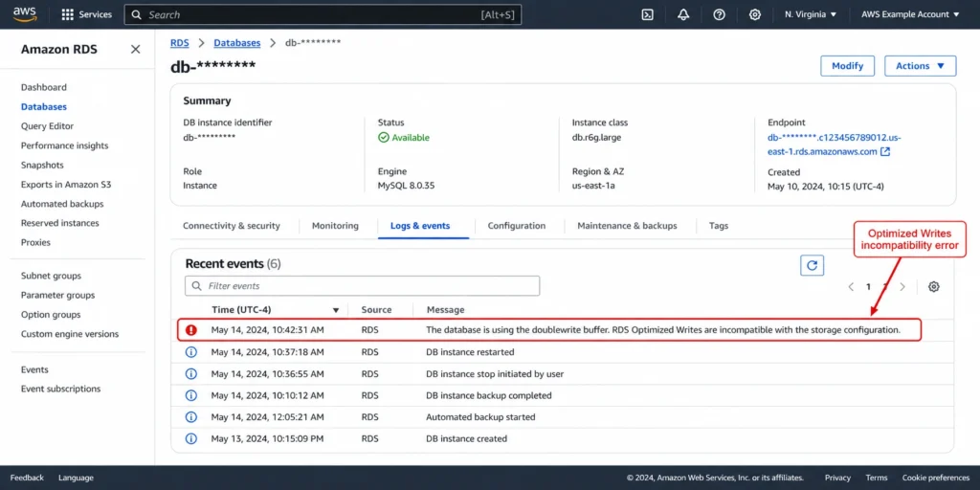Open Event subscriptions in sidebar
This screenshot has width=980, height=490.
click(60, 389)
